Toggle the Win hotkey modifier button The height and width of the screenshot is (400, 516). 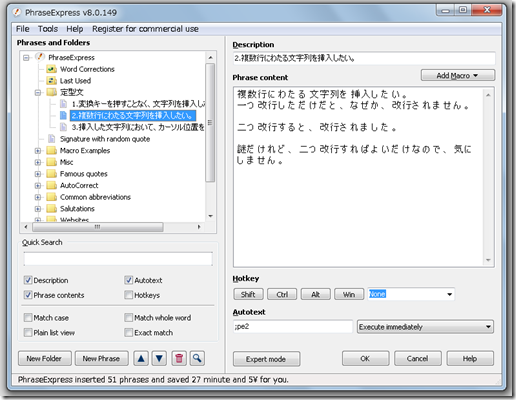[x=349, y=294]
